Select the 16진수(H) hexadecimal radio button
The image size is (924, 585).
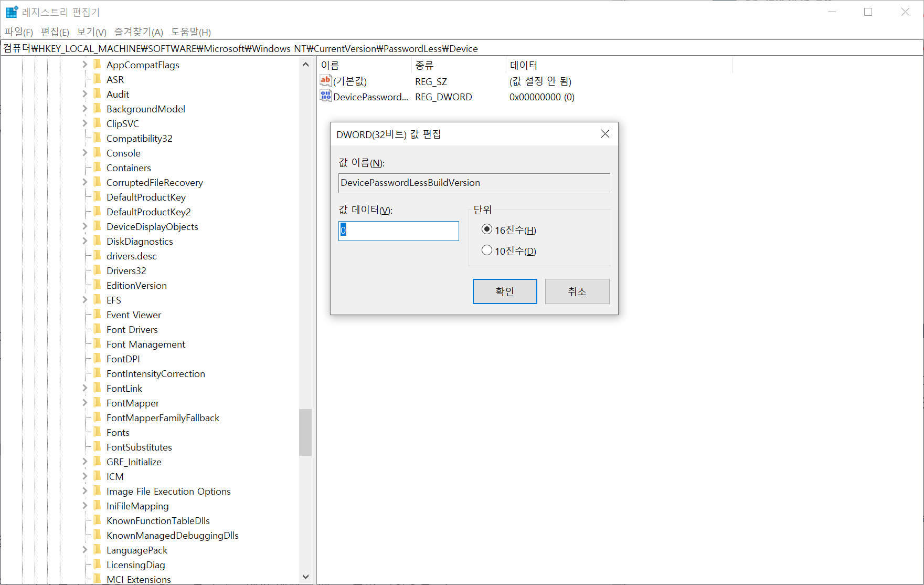pyautogui.click(x=487, y=229)
